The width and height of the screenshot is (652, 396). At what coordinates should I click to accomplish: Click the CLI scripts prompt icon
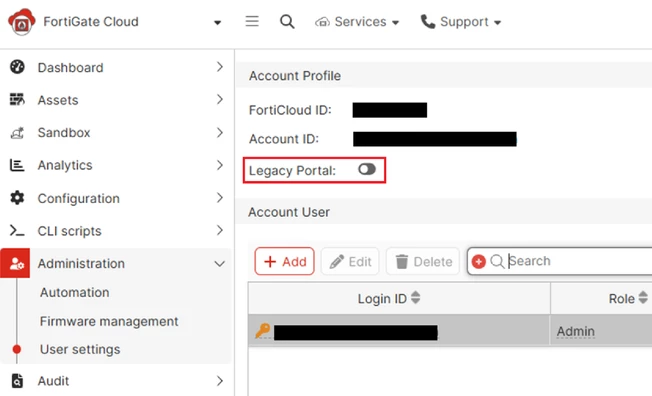click(x=17, y=230)
